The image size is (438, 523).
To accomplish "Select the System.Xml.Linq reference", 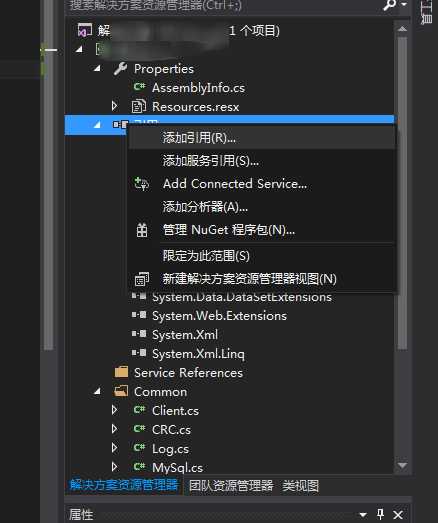I will pyautogui.click(x=198, y=354).
